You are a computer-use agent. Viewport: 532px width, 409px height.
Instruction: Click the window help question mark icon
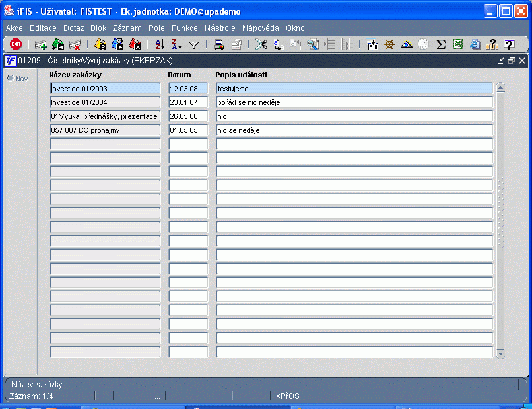(x=509, y=44)
